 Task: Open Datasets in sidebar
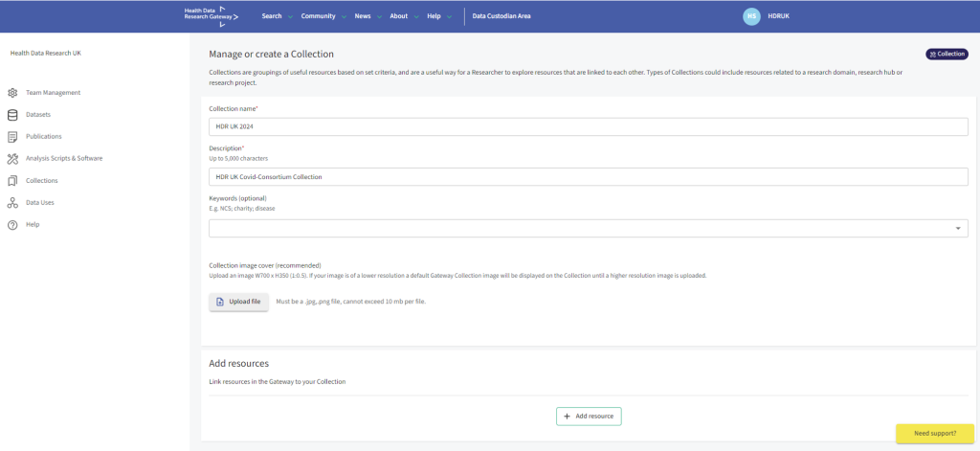point(38,115)
